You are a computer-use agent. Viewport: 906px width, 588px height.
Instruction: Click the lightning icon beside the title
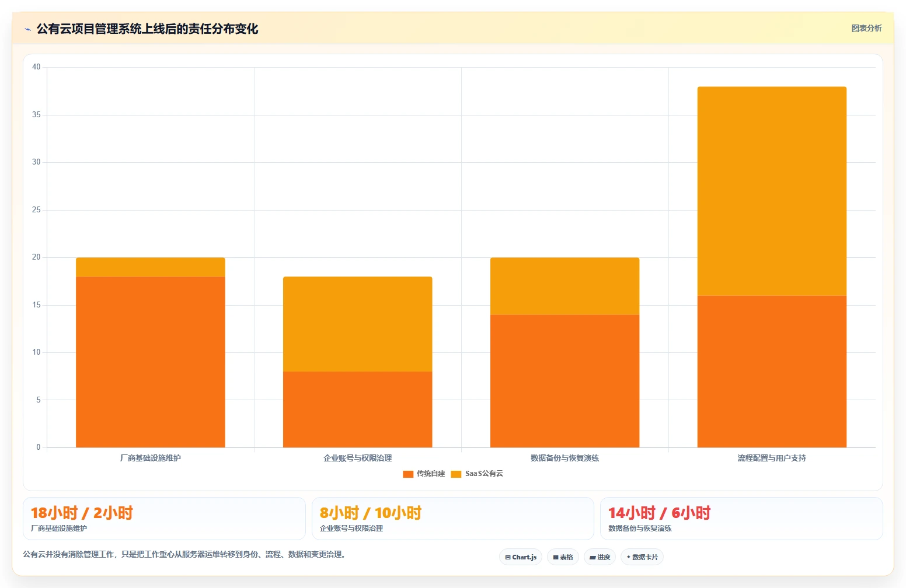(x=27, y=29)
